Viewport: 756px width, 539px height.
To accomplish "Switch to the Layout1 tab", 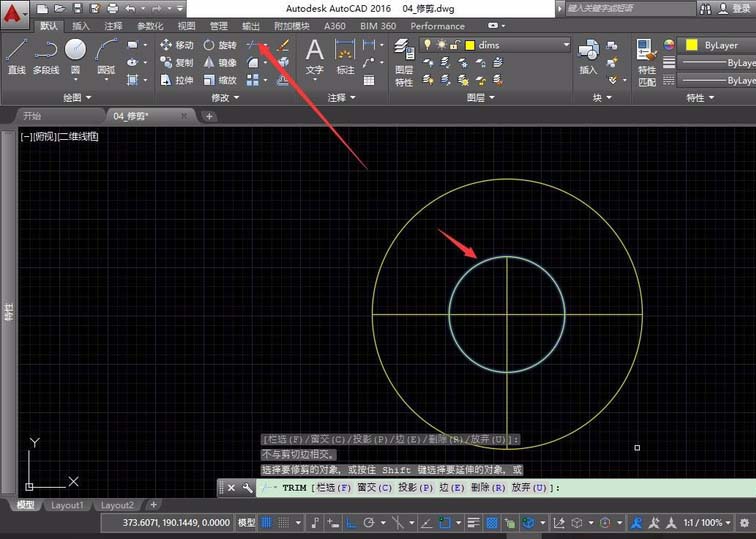I will pyautogui.click(x=67, y=506).
